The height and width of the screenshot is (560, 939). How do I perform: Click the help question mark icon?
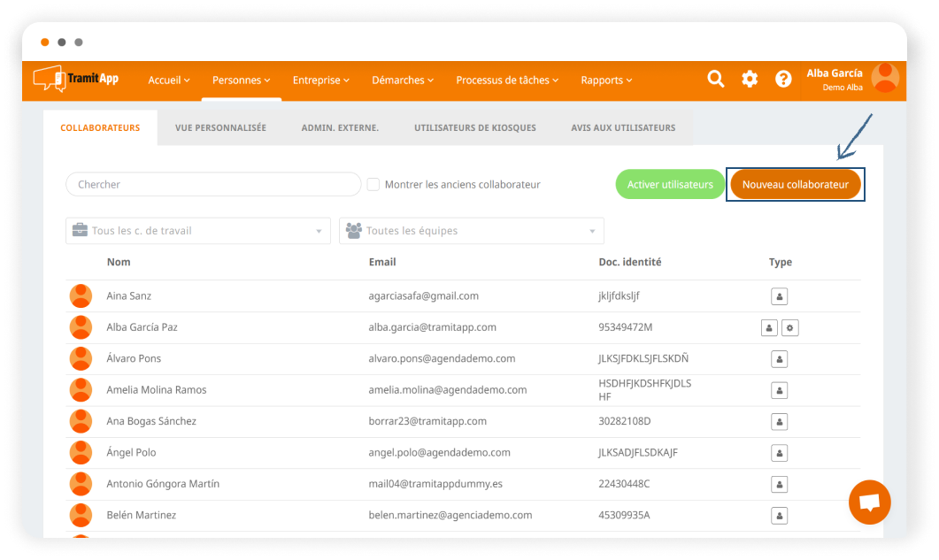click(783, 80)
